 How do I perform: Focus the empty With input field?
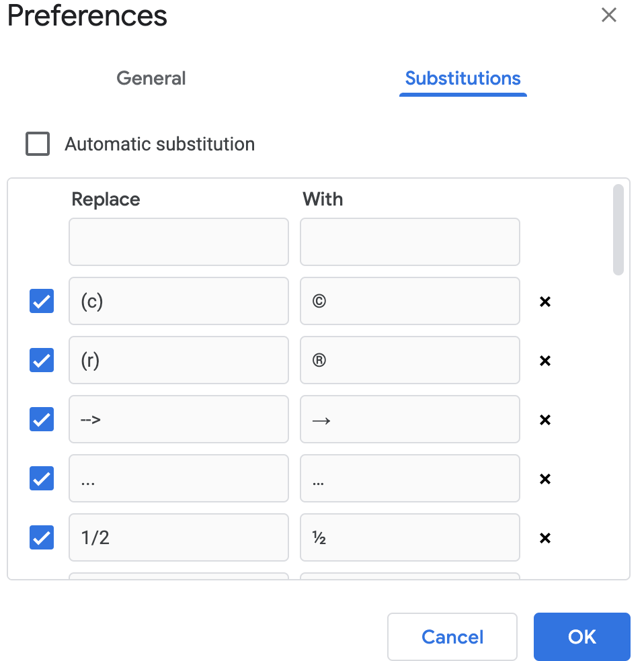[410, 242]
